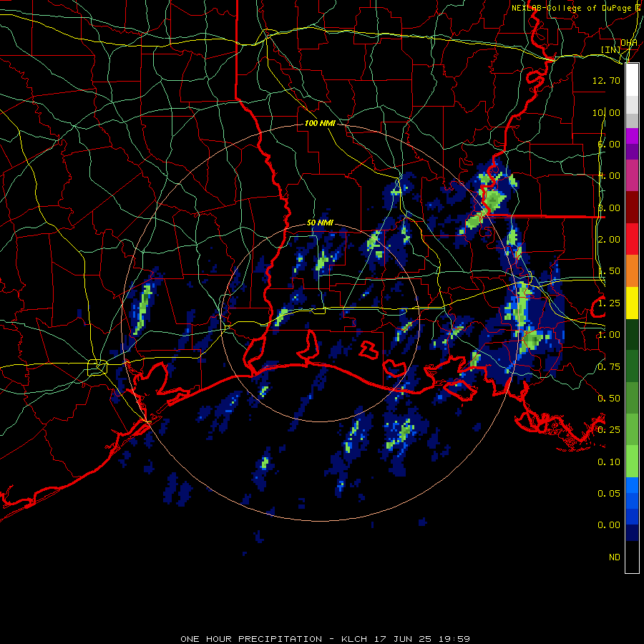
Task: Click the '0.50' legend value
Action: point(609,399)
